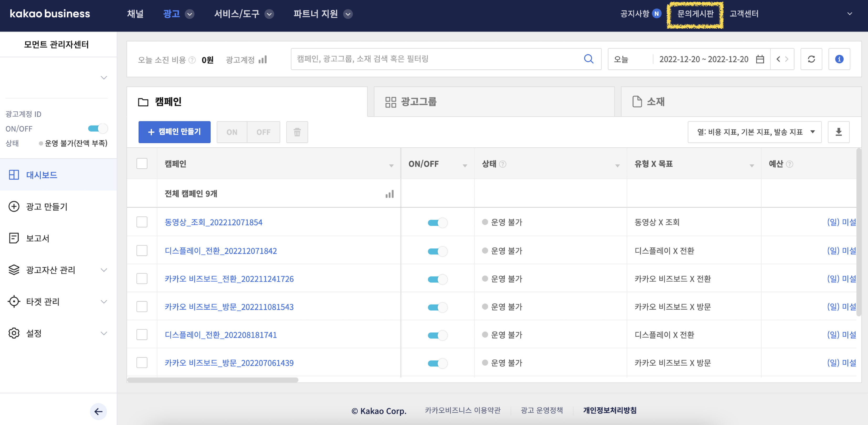Click the horizontal table scrollbar
This screenshot has width=868, height=425.
point(212,380)
